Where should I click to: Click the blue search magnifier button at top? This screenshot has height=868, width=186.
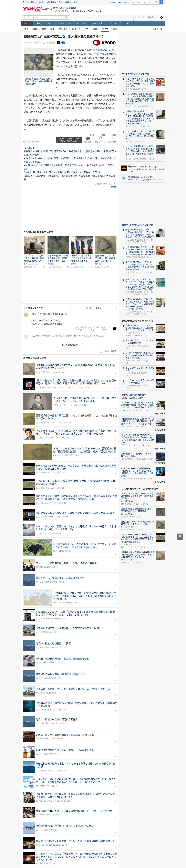pyautogui.click(x=161, y=2)
